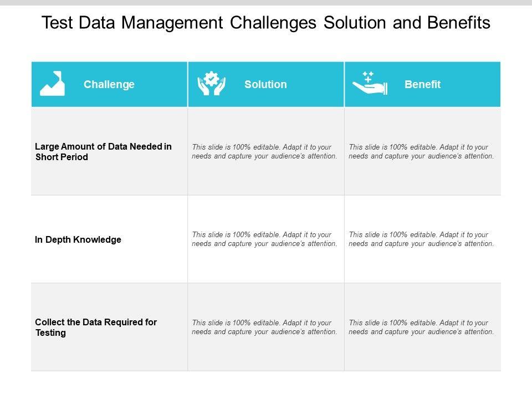Select the Challenge column header text
This screenshot has height=399, width=532.
pos(109,85)
